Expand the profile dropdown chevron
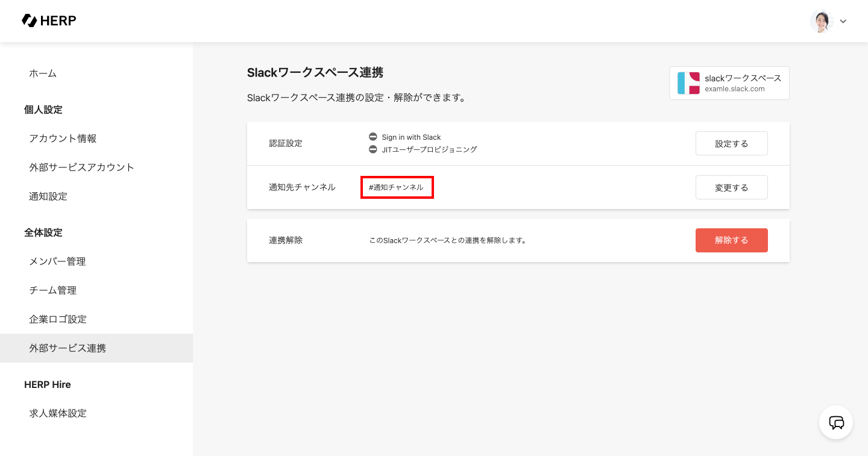The image size is (868, 456). coord(843,22)
